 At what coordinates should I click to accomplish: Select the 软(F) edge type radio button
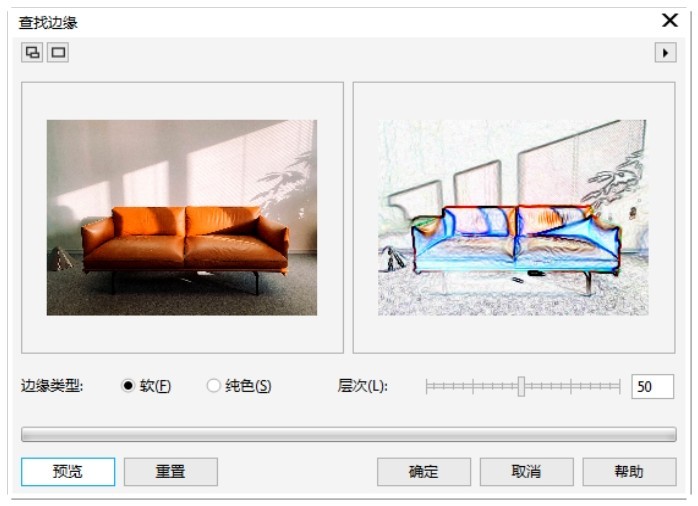[x=128, y=385]
